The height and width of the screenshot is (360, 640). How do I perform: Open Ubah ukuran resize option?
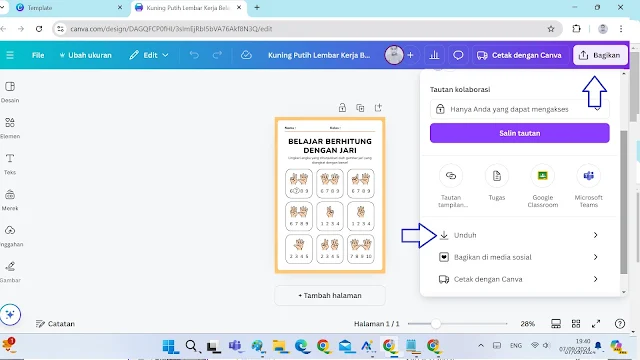85,55
